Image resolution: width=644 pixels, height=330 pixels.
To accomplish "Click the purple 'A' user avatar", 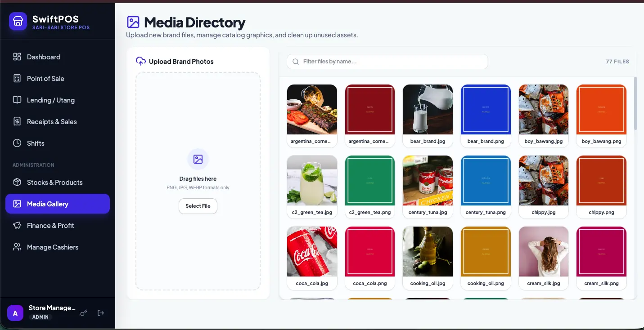I will click(15, 313).
